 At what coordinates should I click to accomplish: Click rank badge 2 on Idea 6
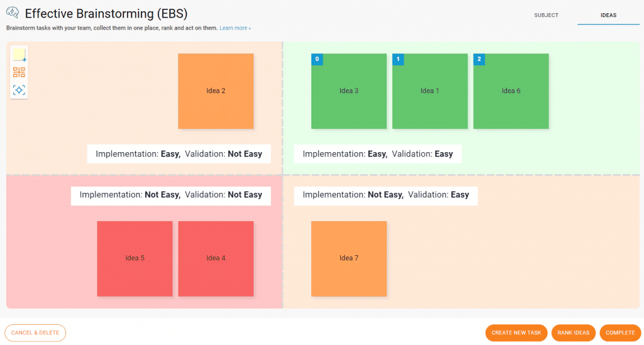click(479, 59)
